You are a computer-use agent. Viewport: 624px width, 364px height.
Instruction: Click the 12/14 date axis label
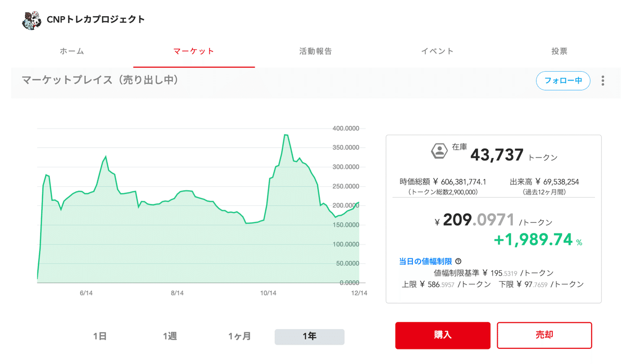click(359, 293)
